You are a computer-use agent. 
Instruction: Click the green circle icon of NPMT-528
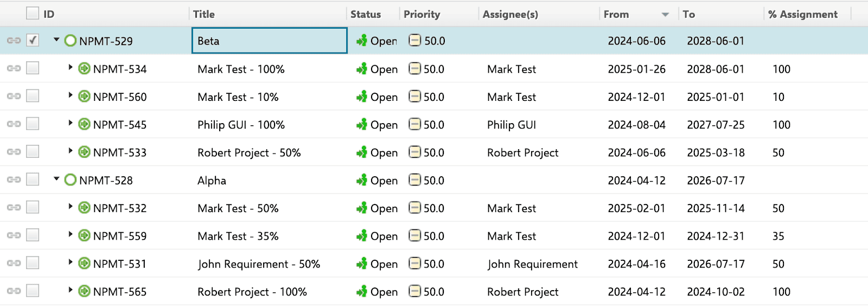click(70, 180)
